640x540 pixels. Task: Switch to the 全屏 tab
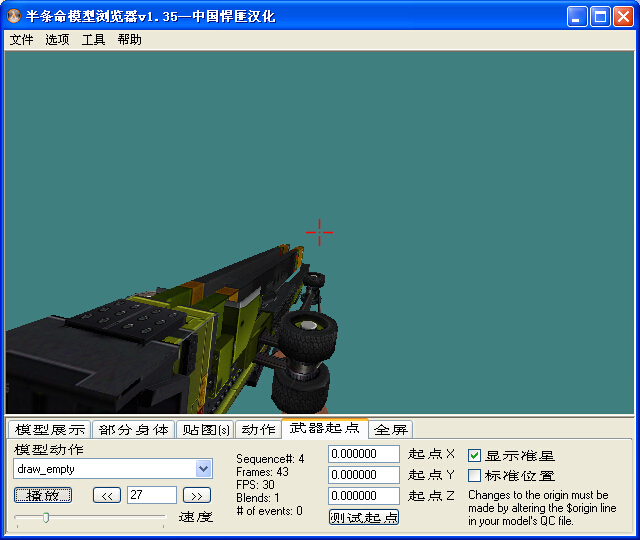pyautogui.click(x=391, y=429)
